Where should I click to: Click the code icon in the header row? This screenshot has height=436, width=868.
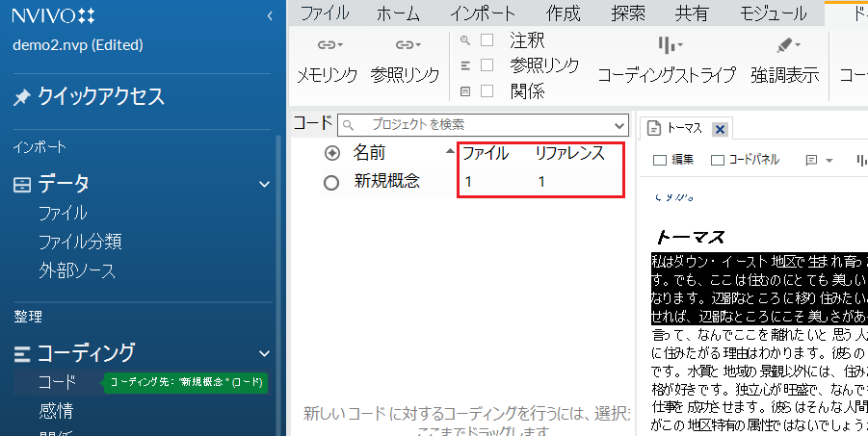(331, 153)
